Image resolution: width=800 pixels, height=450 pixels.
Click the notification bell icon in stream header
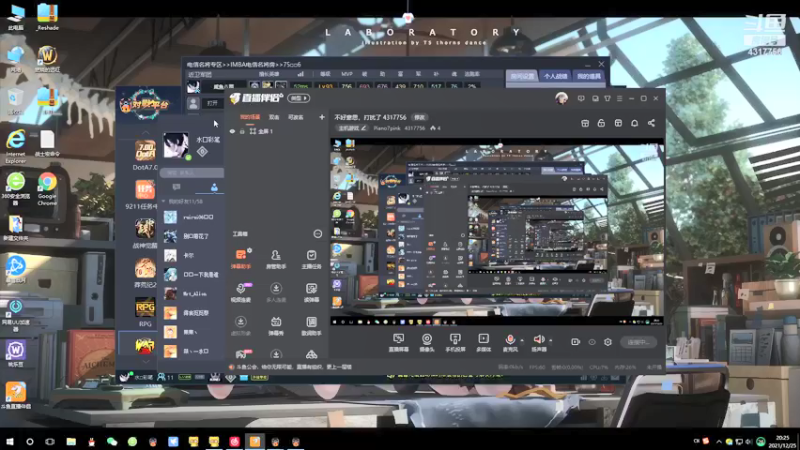click(634, 123)
